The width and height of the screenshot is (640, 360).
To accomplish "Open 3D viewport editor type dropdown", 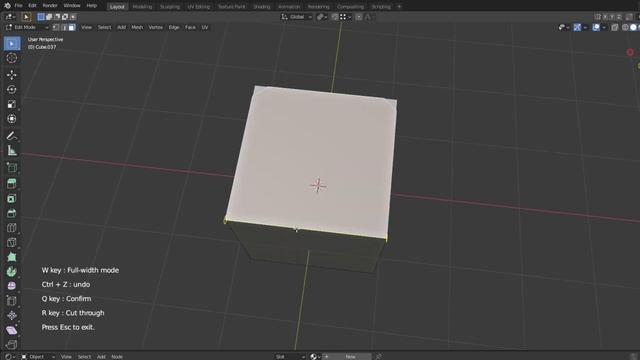I will click(10, 17).
